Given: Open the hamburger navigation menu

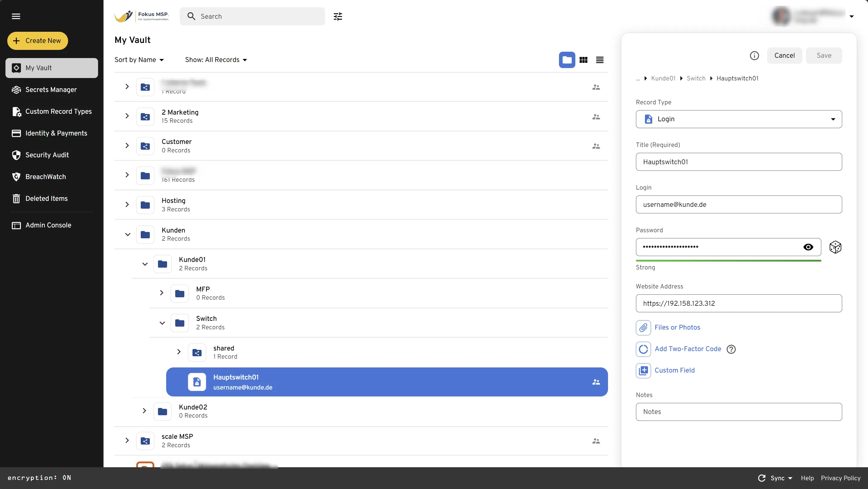Looking at the screenshot, I should coord(16,16).
